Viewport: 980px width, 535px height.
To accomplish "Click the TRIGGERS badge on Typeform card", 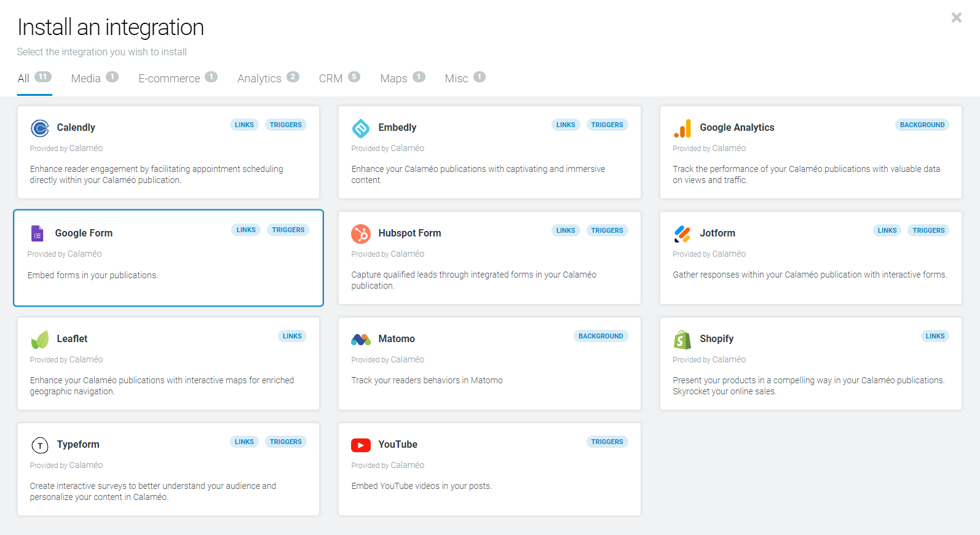I will 286,442.
